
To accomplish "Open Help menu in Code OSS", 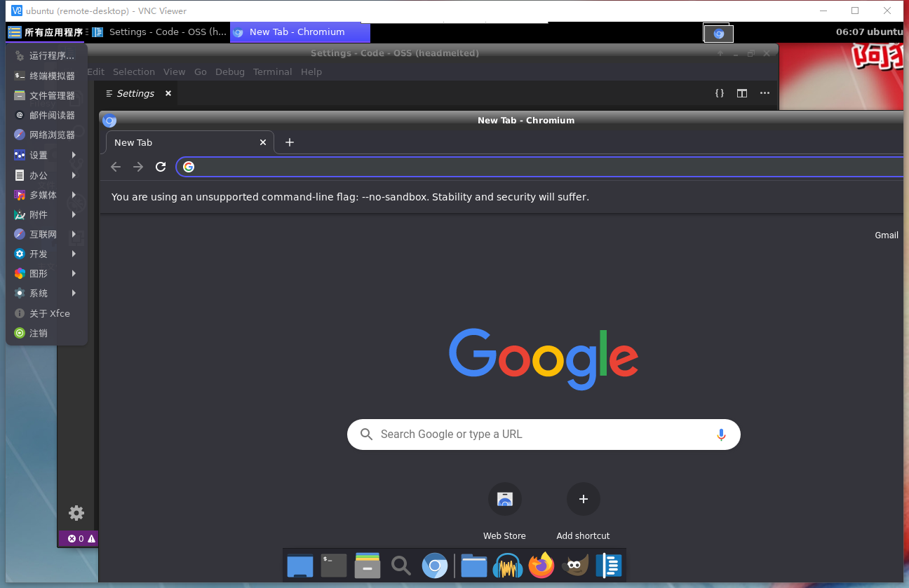I will (311, 71).
